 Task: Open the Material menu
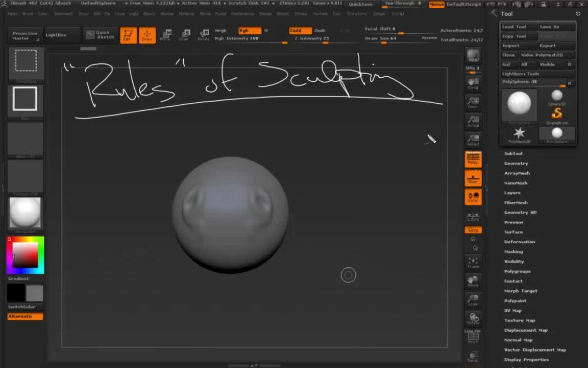tap(186, 14)
